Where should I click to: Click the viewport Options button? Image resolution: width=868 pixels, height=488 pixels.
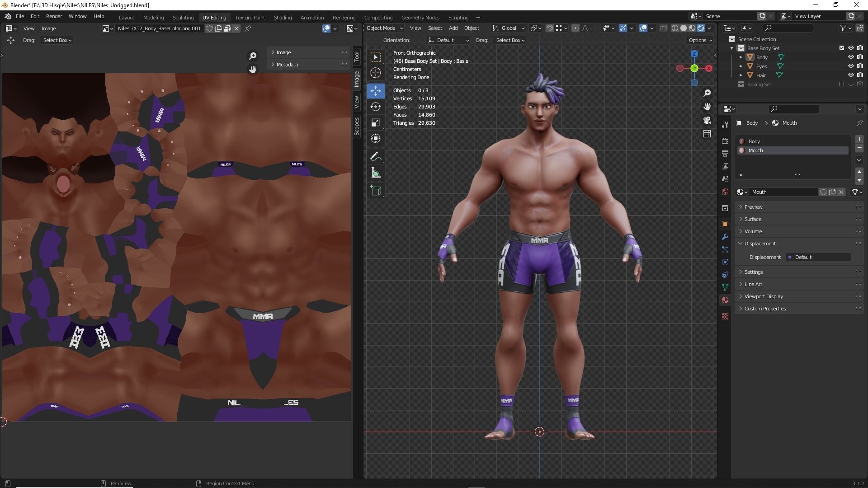700,40
